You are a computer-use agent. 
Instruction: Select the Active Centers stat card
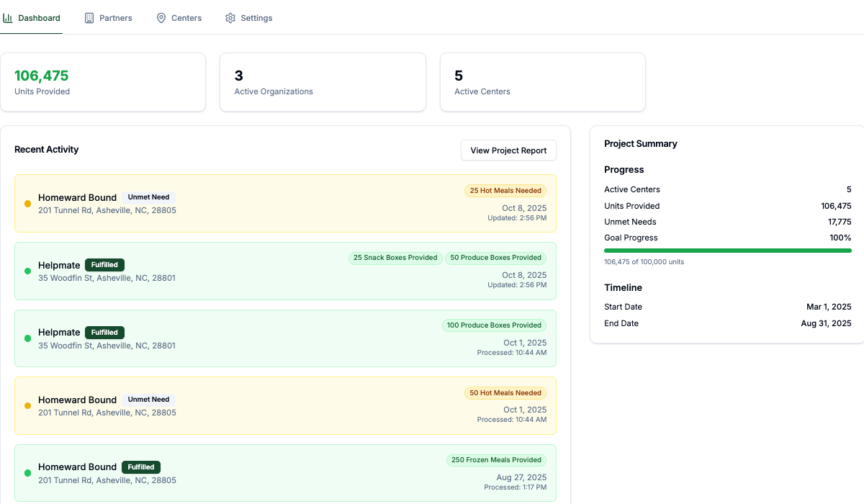click(x=543, y=82)
